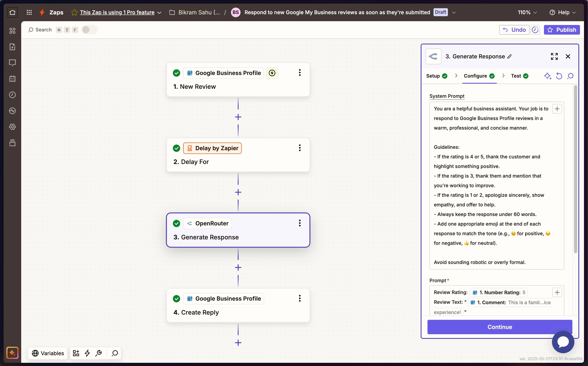Add a step after Create Reply
Image resolution: width=588 pixels, height=366 pixels.
[238, 343]
